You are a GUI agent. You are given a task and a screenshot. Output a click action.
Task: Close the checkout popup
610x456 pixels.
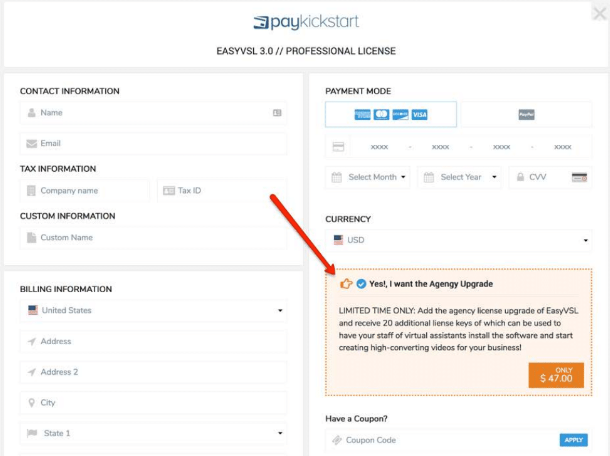point(599,14)
